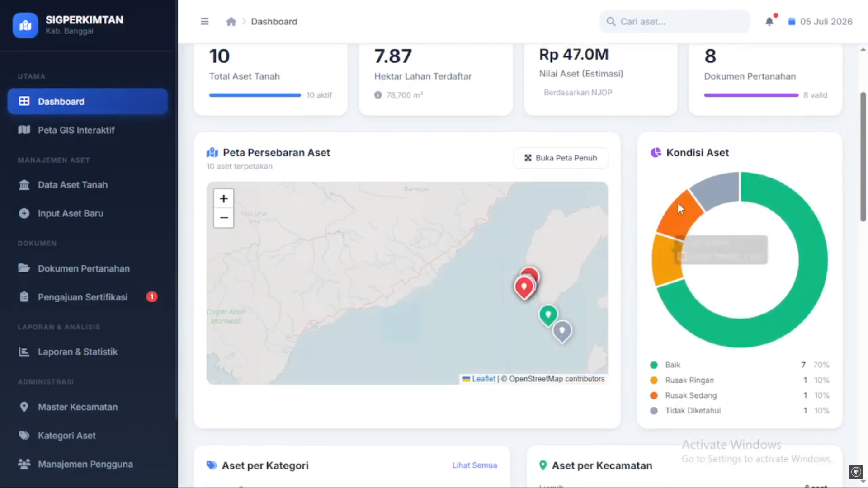Click the red badge on Pengajuan Sertifikasi
This screenshot has height=488, width=868.
click(x=152, y=297)
